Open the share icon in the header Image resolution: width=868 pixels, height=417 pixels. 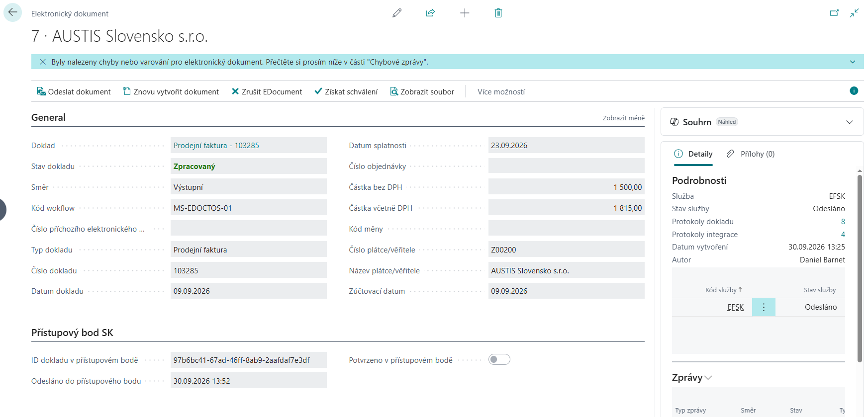point(431,13)
